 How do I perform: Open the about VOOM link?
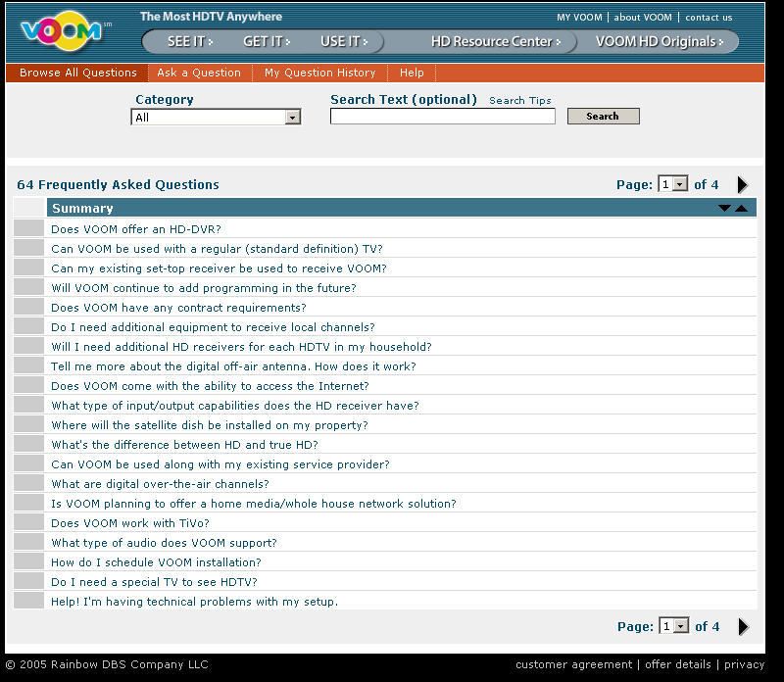[x=643, y=17]
